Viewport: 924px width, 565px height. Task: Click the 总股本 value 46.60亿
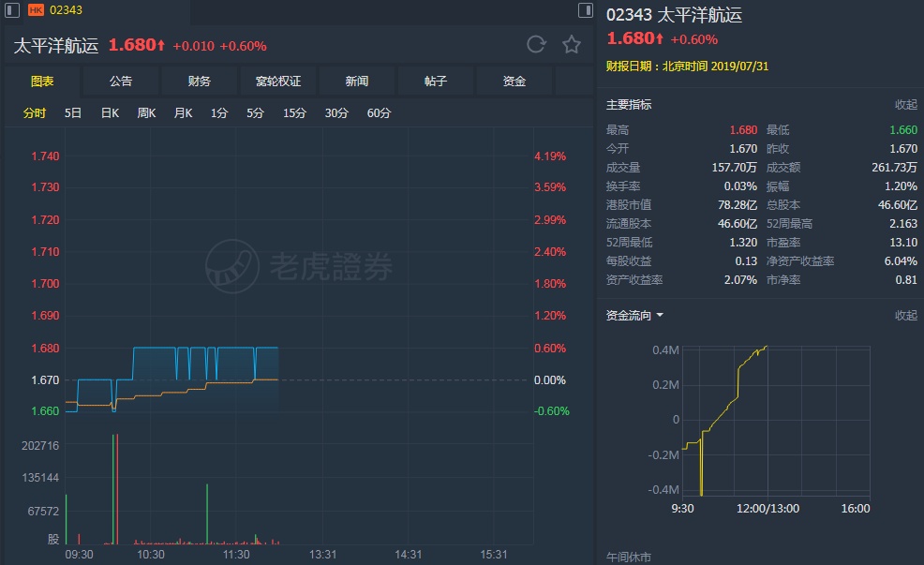(898, 205)
